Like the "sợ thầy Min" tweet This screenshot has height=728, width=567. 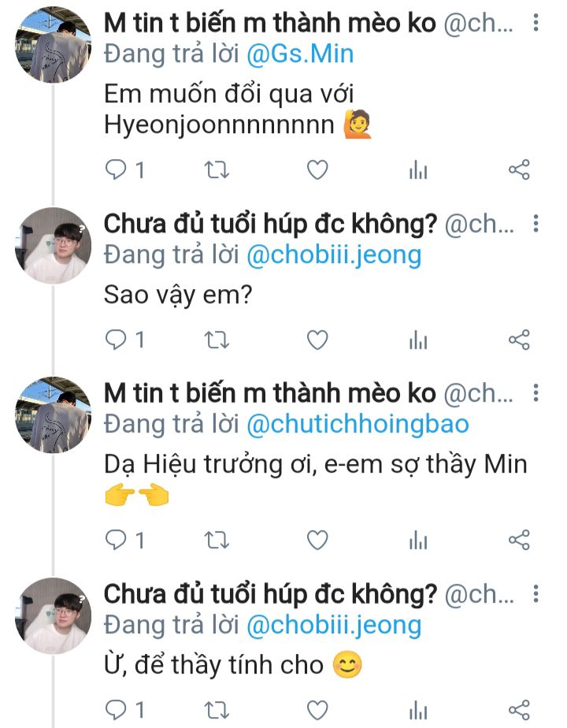pyautogui.click(x=317, y=540)
